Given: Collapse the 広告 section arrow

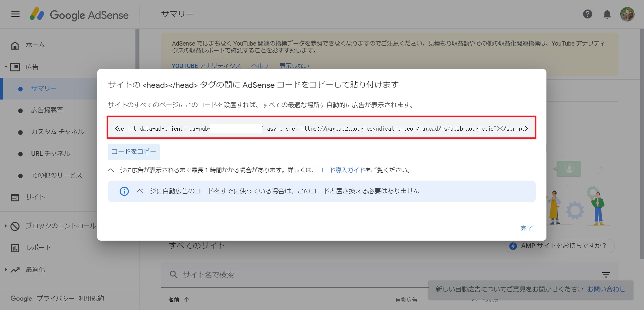Looking at the screenshot, I should [6, 67].
